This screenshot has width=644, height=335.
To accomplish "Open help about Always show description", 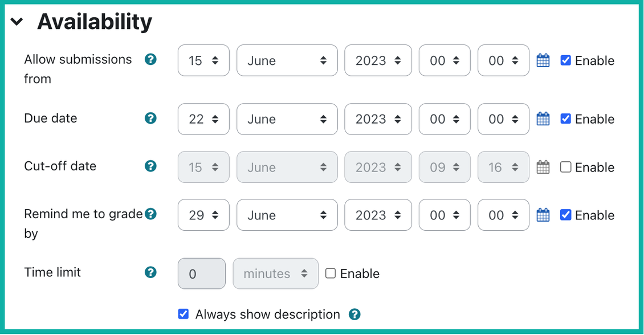I will click(x=354, y=314).
